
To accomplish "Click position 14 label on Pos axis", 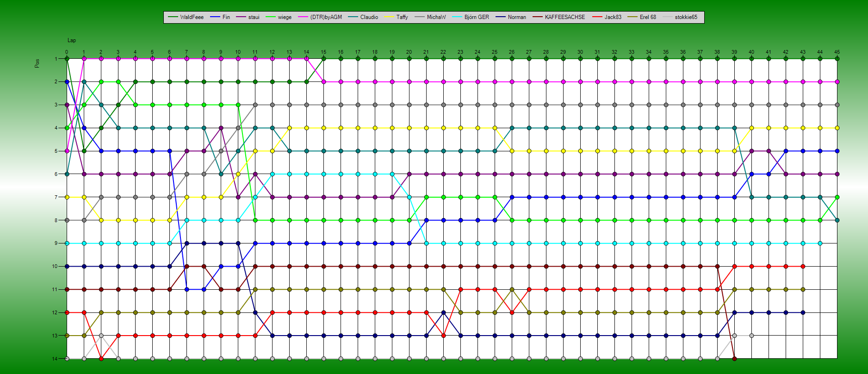I will click(x=55, y=359).
